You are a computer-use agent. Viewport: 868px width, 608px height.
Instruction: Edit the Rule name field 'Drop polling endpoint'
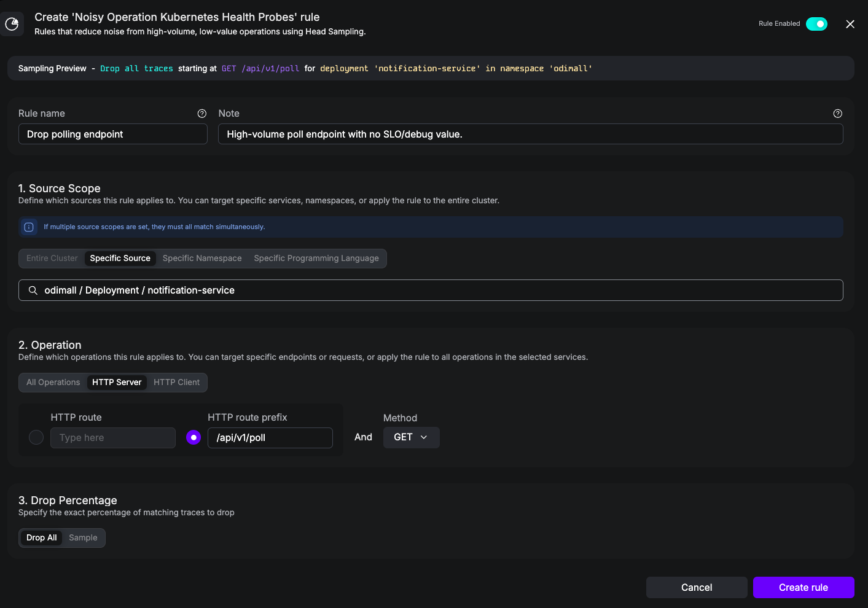coord(113,134)
